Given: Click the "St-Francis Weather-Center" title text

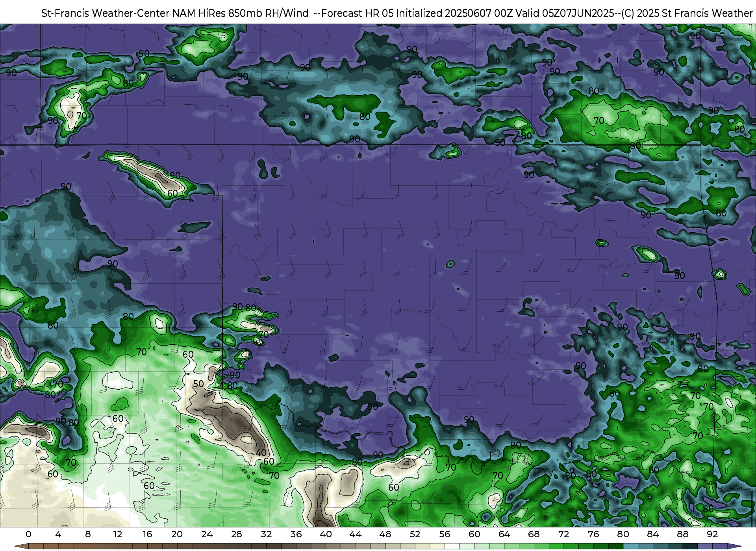Looking at the screenshot, I should click(106, 13).
